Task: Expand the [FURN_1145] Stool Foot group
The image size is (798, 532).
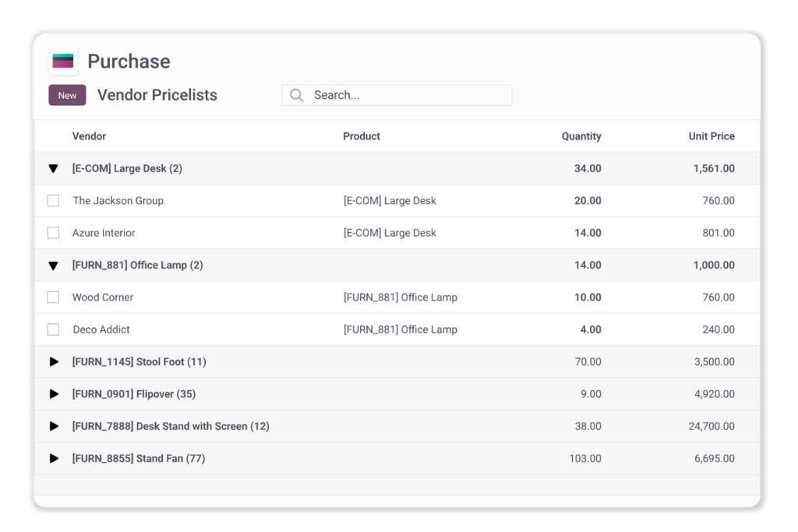Action: (53, 361)
